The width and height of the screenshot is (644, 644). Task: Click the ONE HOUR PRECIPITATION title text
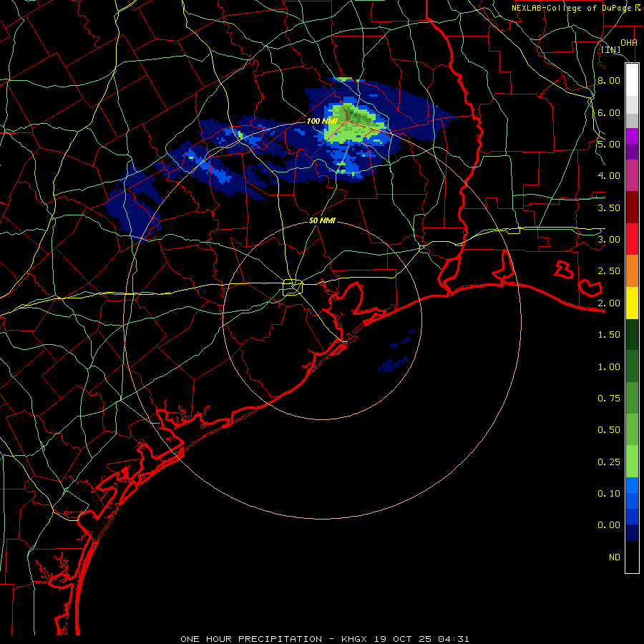(x=251, y=639)
